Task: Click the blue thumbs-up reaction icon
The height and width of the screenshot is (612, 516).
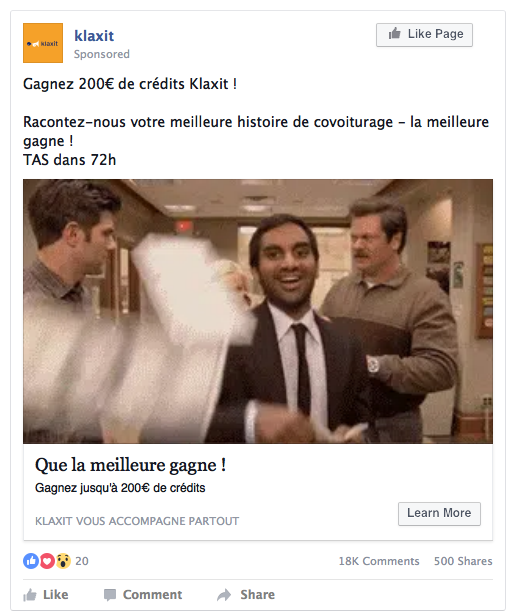Action: (31, 561)
